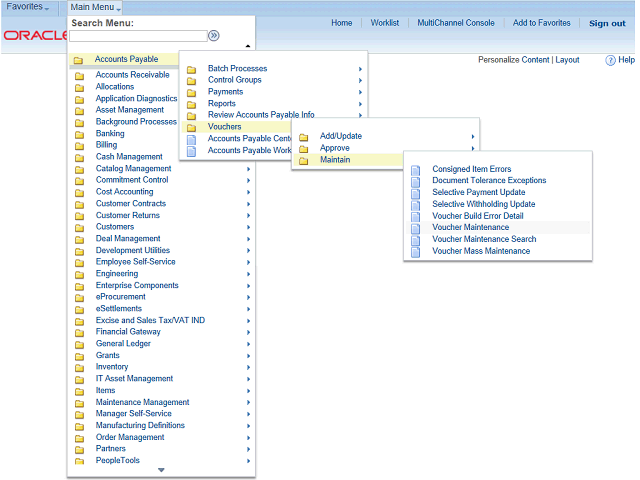Click the Approve folder icon

click(303, 149)
